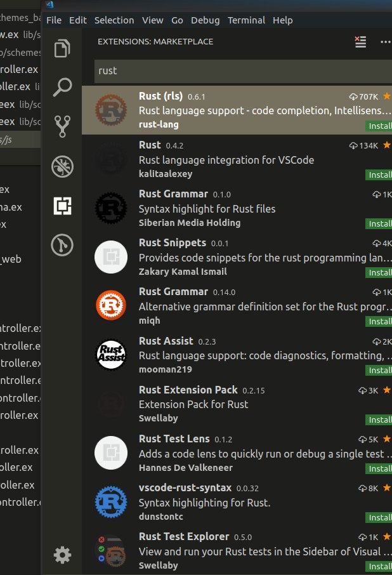Screen dimensions: 392x575
Task: Click 'Rust language integration for VSCode' description
Action: [226, 161]
